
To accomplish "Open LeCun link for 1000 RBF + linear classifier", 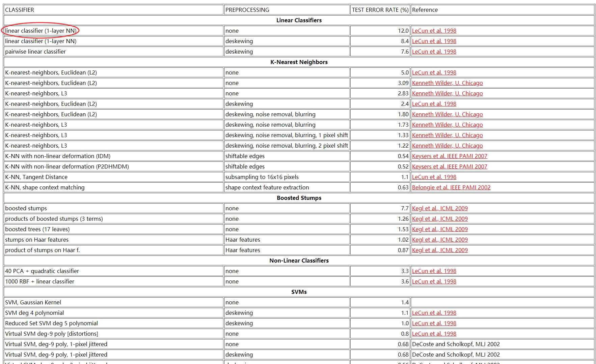I will pyautogui.click(x=434, y=281).
